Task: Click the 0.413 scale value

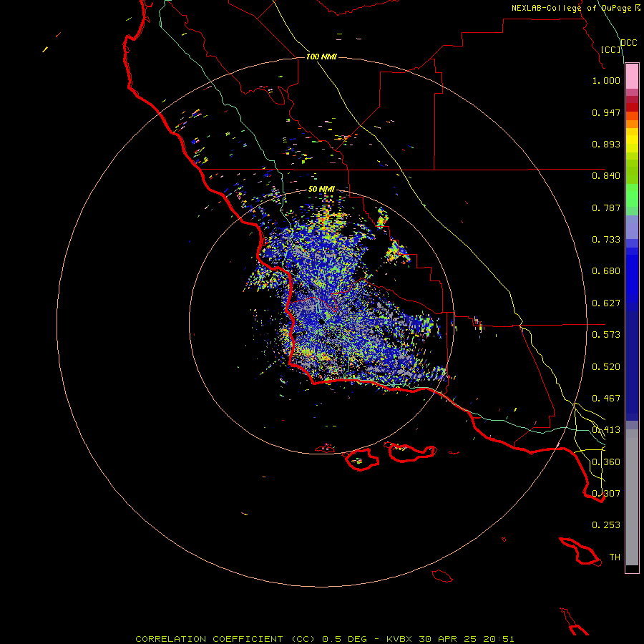Action: [606, 430]
